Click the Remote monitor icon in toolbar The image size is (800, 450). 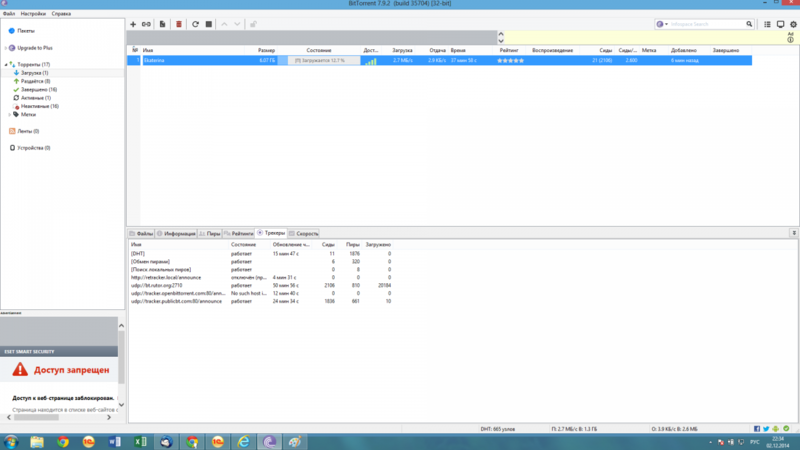coord(781,24)
